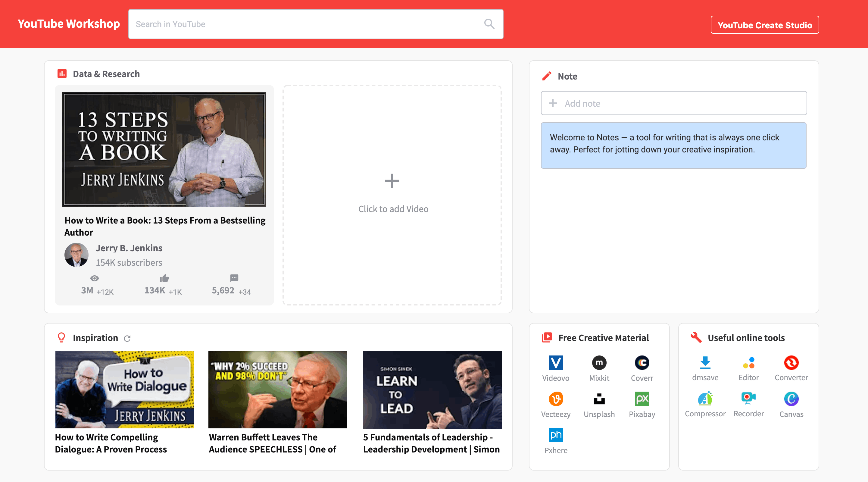Open Warren Buffett video thumbnail
The width and height of the screenshot is (868, 482).
tap(277, 389)
